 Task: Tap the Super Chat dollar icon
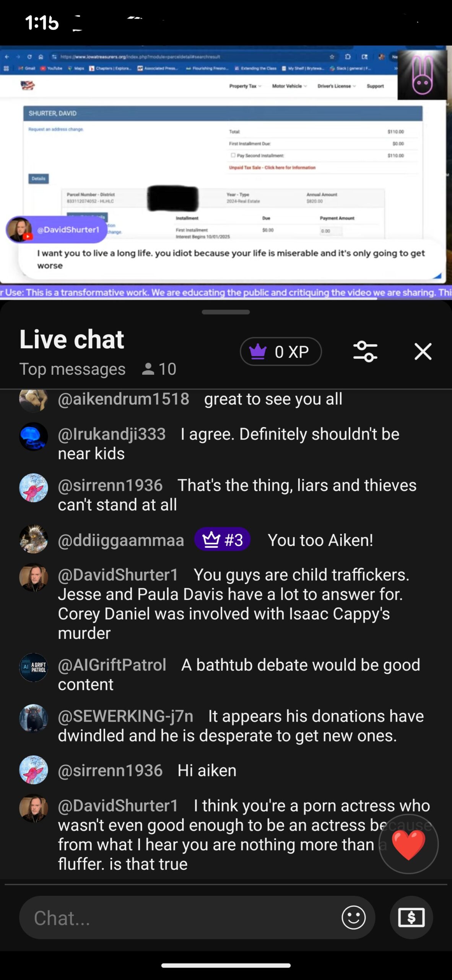click(x=411, y=917)
